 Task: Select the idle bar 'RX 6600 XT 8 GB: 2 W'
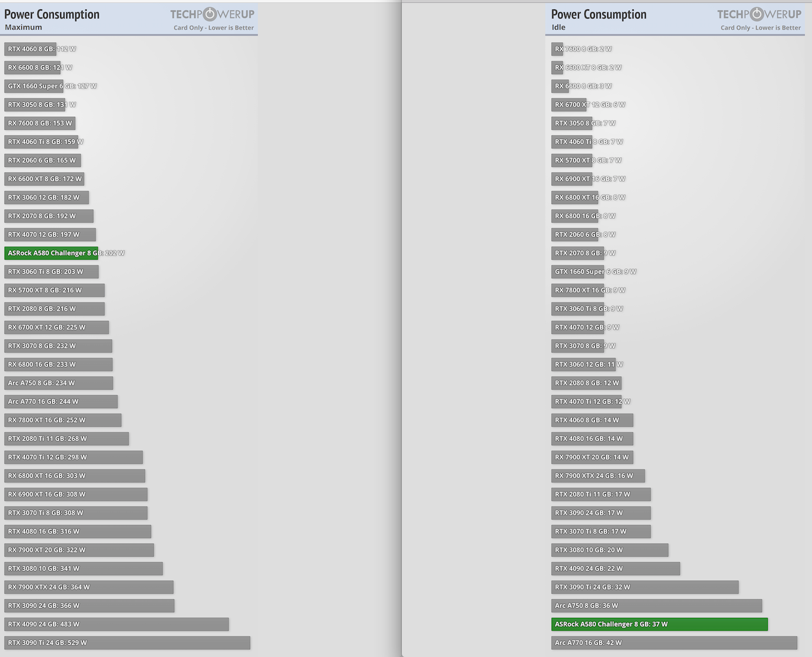[x=557, y=67]
